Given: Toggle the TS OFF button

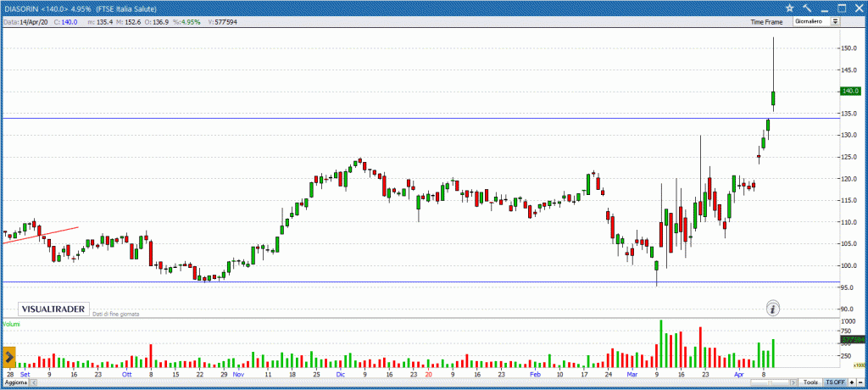Looking at the screenshot, I should [x=835, y=382].
